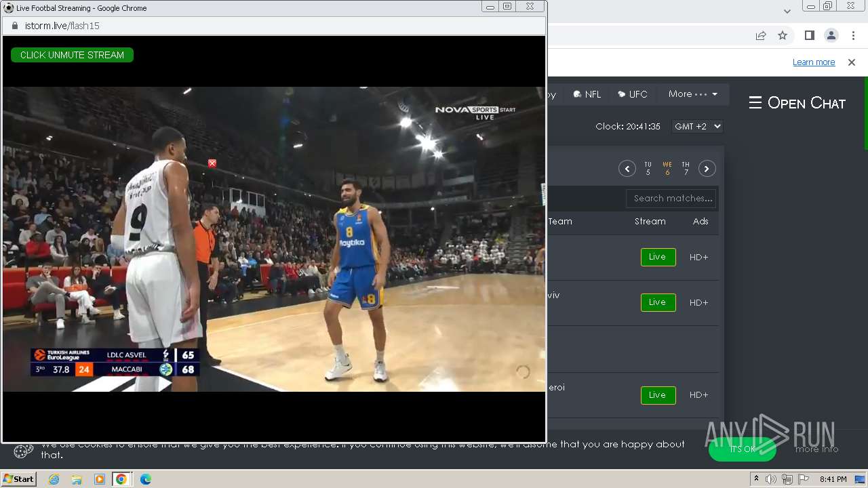Image resolution: width=868 pixels, height=488 pixels.
Task: Click the Live button in the 'eroi' row
Action: click(x=658, y=395)
